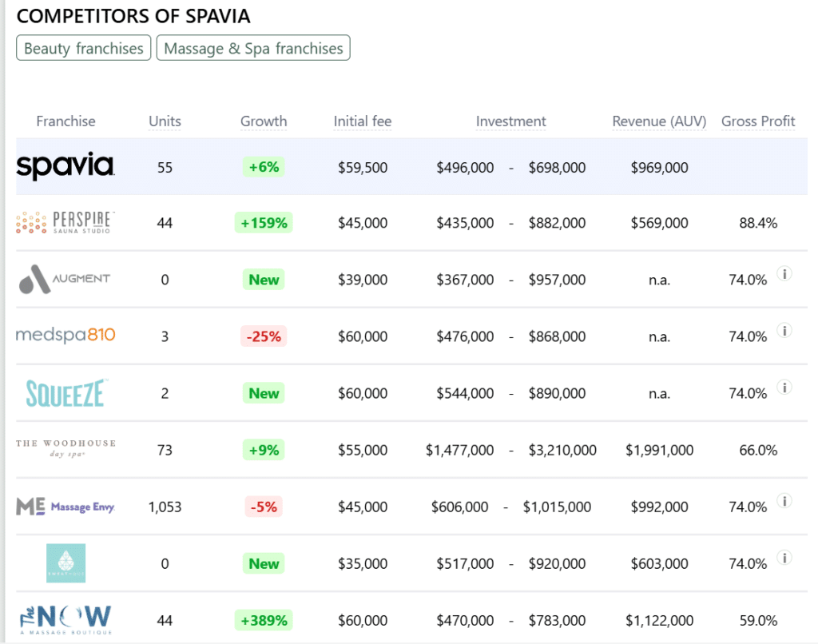Click the New badge in Squeeze row
Screen dimensions: 818x644
pyautogui.click(x=264, y=393)
